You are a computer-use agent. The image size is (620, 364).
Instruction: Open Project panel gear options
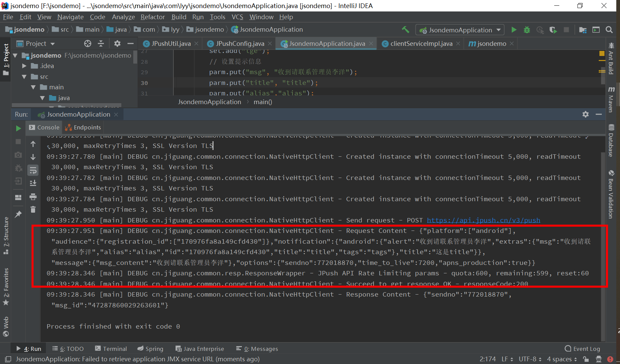[117, 43]
